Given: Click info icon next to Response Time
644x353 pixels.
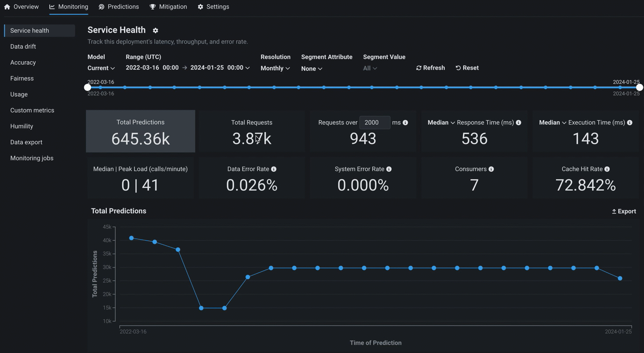Looking at the screenshot, I should point(518,122).
